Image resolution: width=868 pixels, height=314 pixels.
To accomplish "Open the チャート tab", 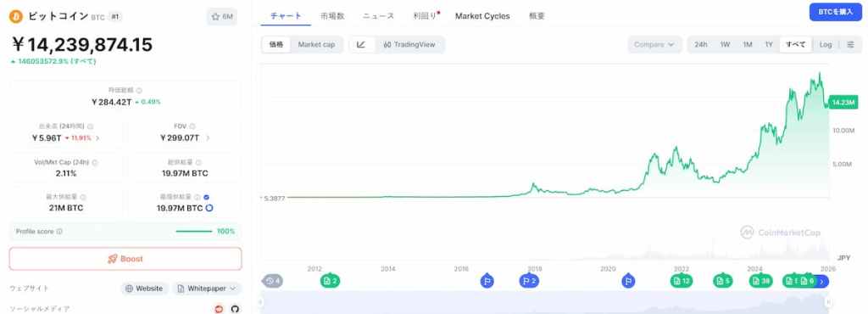I will pos(287,16).
